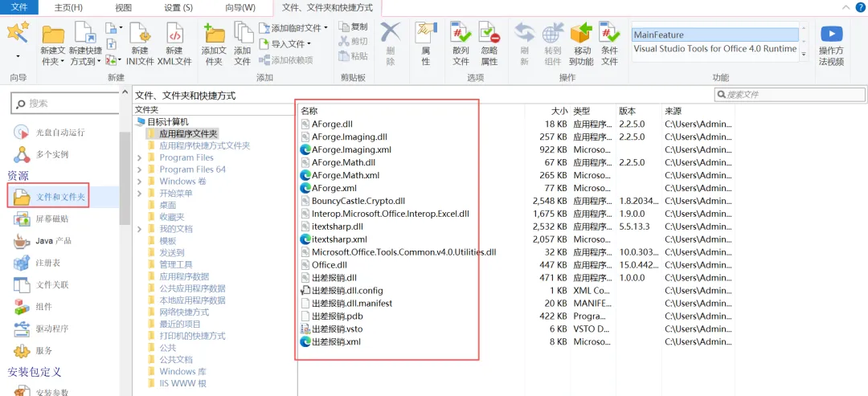Switch to the 主页(H) tab

(x=68, y=7)
